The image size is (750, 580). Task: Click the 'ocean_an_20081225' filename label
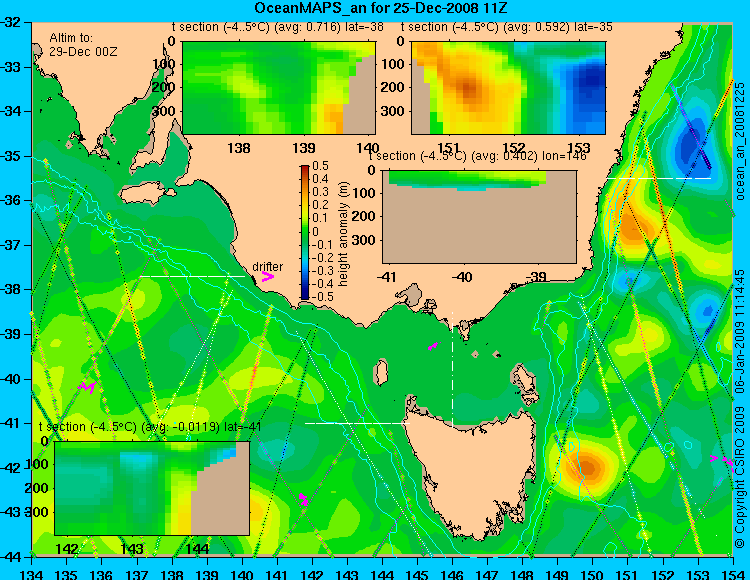tap(739, 141)
